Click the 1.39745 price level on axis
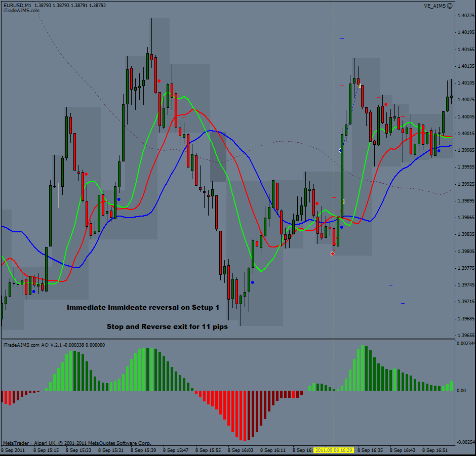The width and height of the screenshot is (476, 456). coord(466,285)
